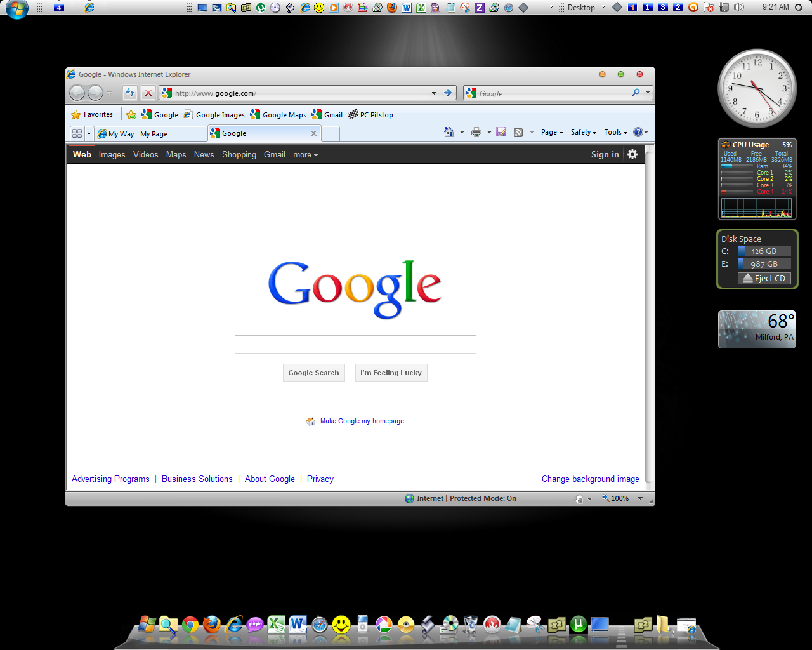Open PC Pitstop favorites bar link
812x650 pixels.
pyautogui.click(x=370, y=115)
